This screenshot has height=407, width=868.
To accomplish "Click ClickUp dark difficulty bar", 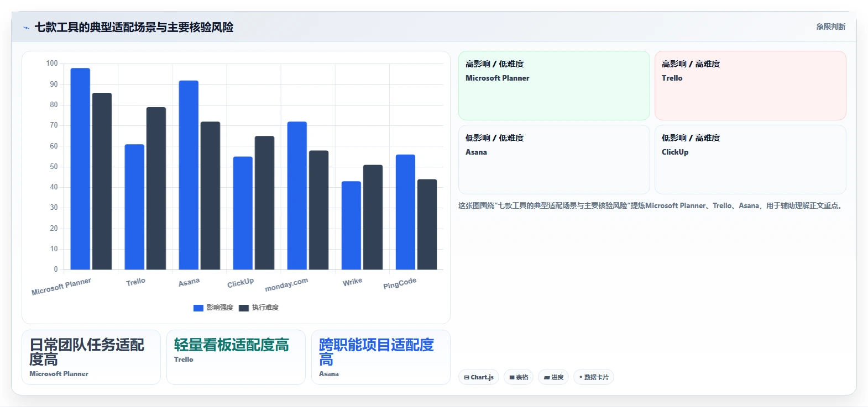I will pos(264,203).
